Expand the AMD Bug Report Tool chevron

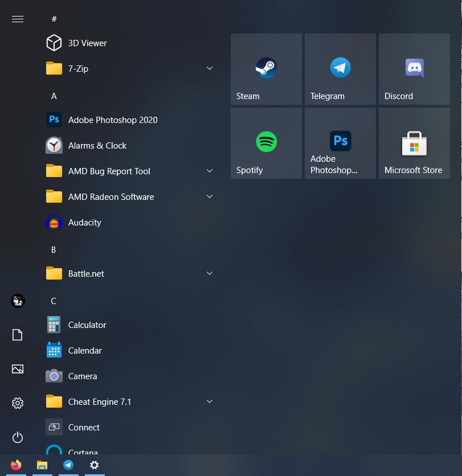point(210,171)
